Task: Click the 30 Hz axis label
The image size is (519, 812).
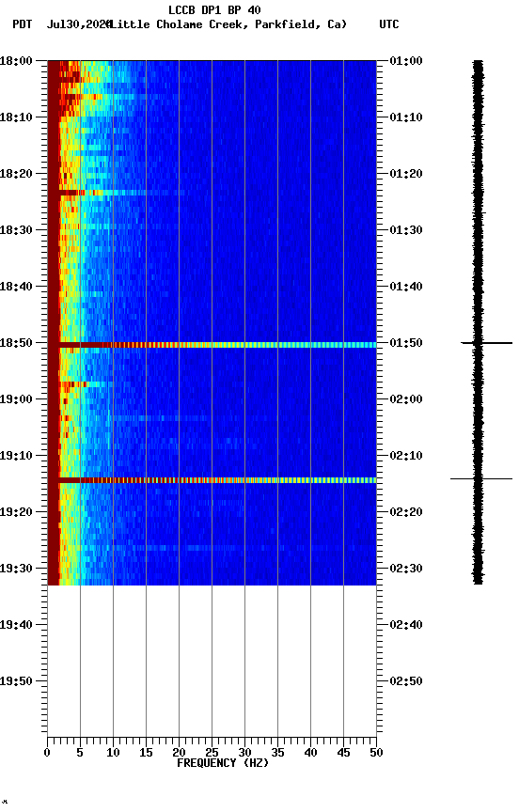Action: coord(244,753)
